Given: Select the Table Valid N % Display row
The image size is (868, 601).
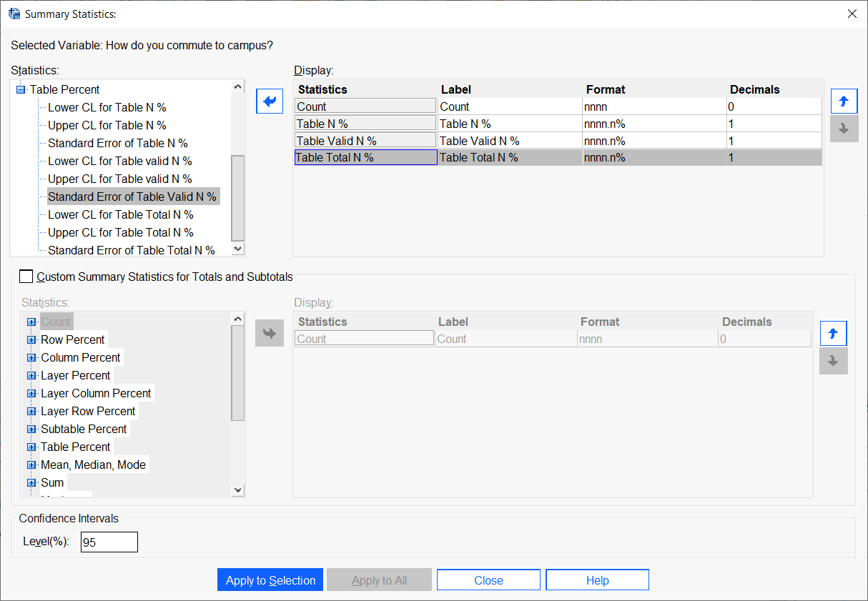Looking at the screenshot, I should click(x=365, y=140).
